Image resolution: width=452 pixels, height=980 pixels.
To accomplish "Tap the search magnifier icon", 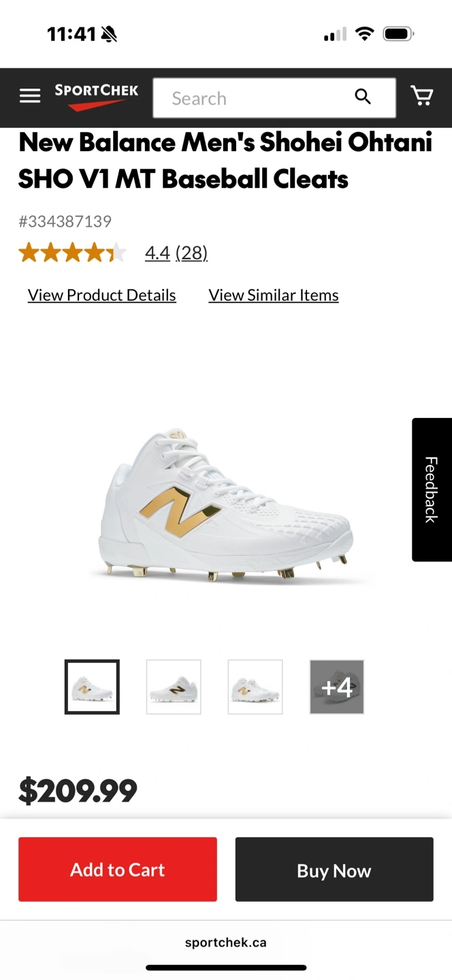I will coord(363,97).
